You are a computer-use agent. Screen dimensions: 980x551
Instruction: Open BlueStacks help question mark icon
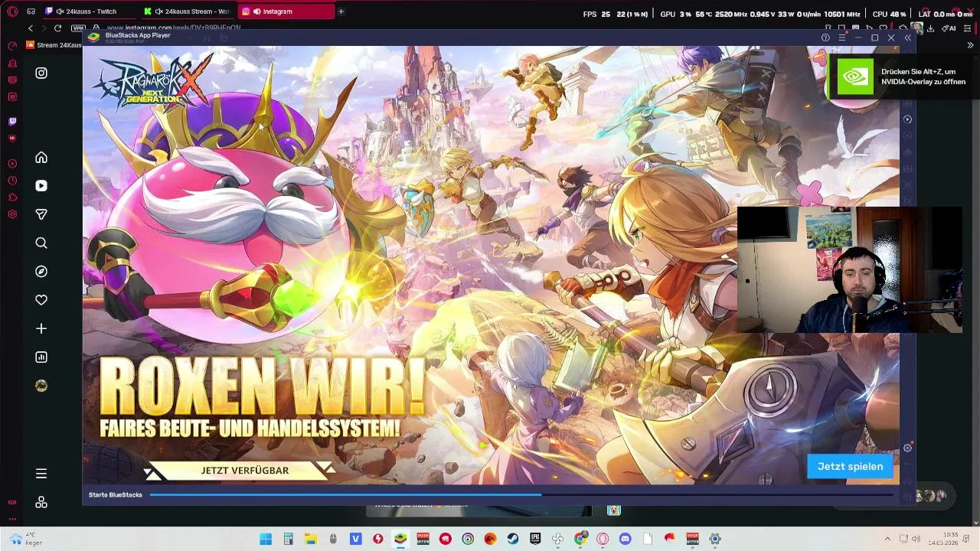point(825,37)
